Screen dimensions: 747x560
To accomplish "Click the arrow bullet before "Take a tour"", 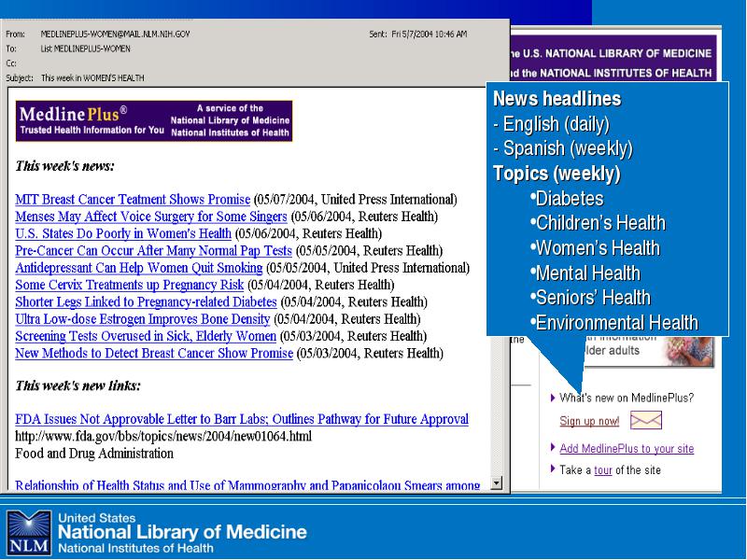I will (553, 469).
